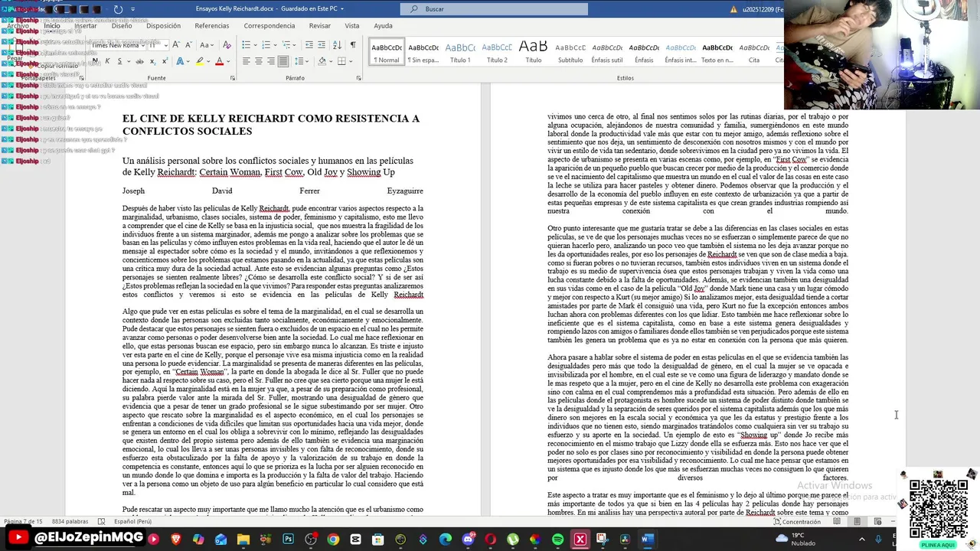Image resolution: width=980 pixels, height=551 pixels.
Task: Switch to the Referencias tab
Action: pyautogui.click(x=212, y=25)
